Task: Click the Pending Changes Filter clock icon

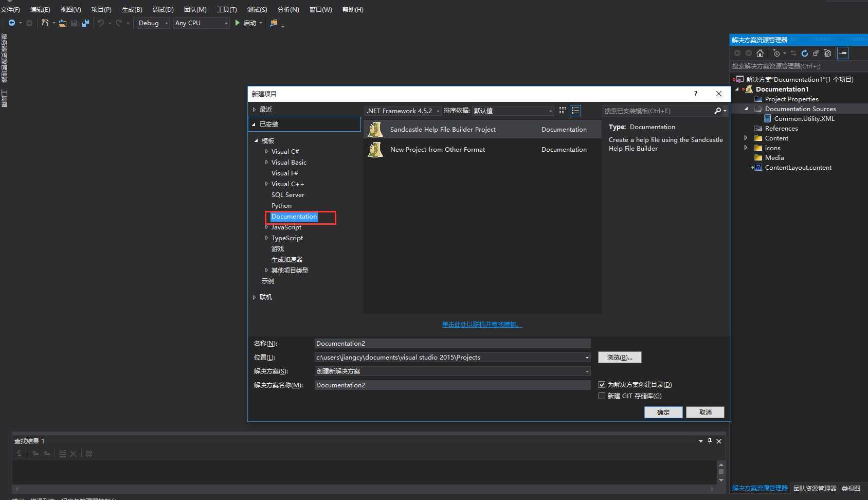Action: [x=776, y=53]
